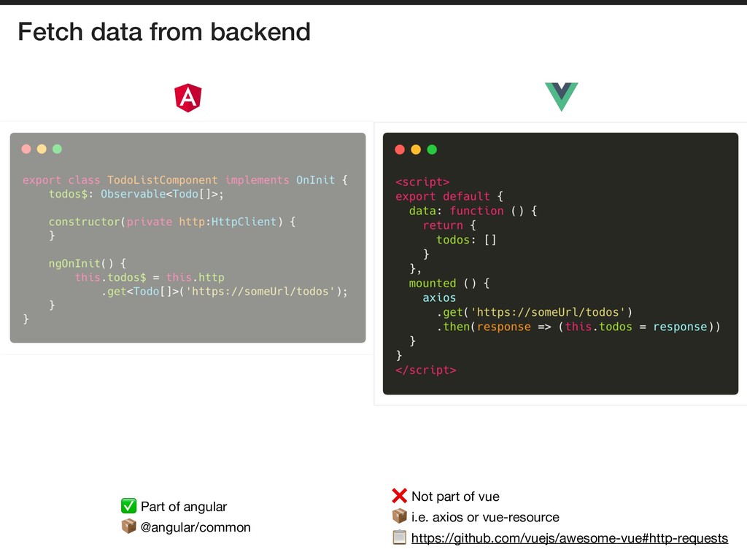This screenshot has height=560, width=747.
Task: Click yellow dot in Angular code window
Action: 42,149
